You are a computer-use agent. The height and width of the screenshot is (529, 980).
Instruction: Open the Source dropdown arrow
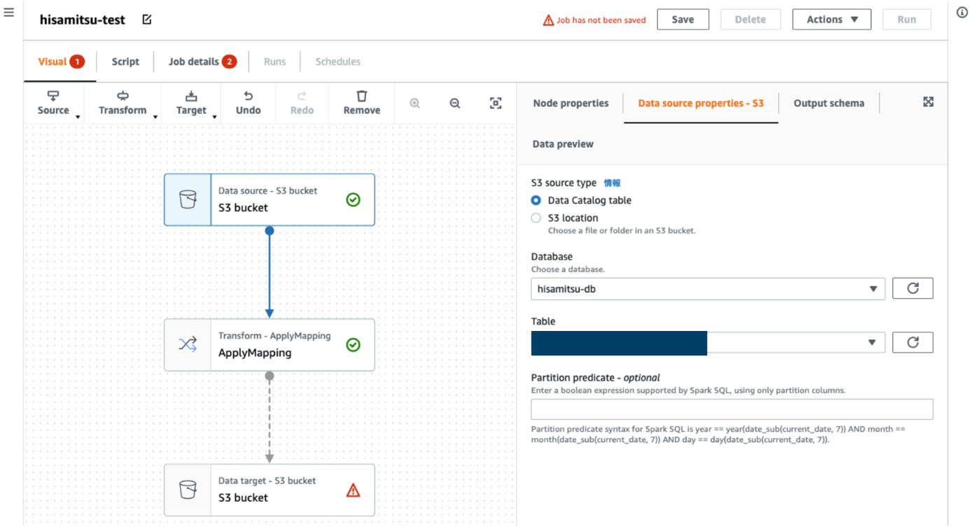click(x=78, y=117)
